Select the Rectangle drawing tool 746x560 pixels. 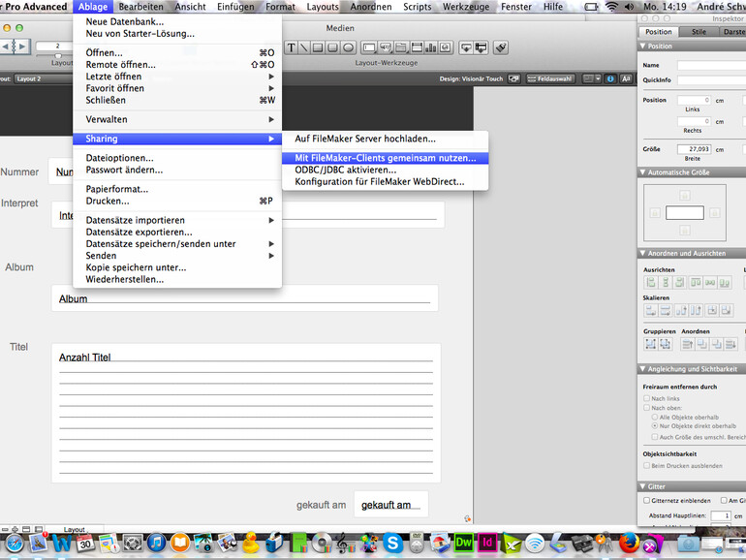(x=319, y=47)
